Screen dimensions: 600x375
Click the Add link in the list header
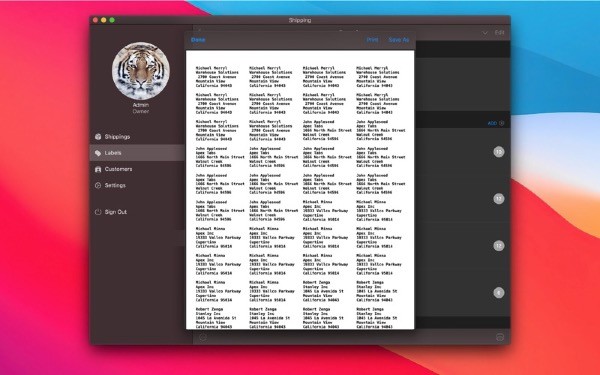point(492,123)
